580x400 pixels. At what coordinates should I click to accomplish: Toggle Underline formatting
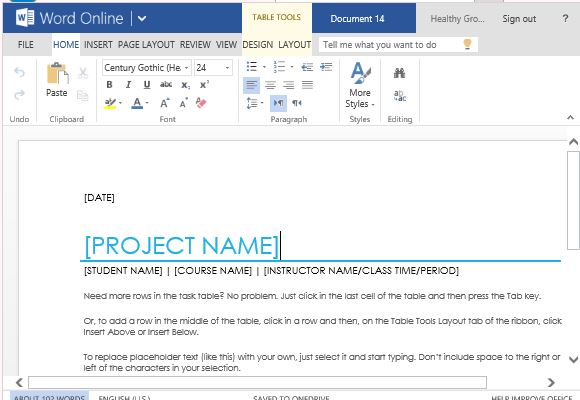pyautogui.click(x=147, y=85)
